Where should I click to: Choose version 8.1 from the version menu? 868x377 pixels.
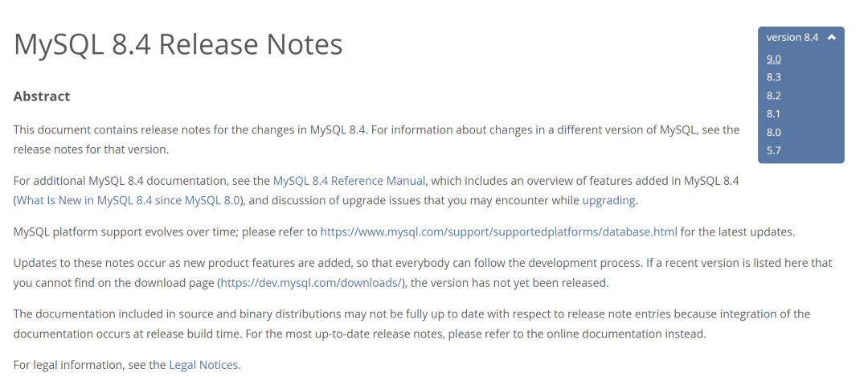pos(773,114)
